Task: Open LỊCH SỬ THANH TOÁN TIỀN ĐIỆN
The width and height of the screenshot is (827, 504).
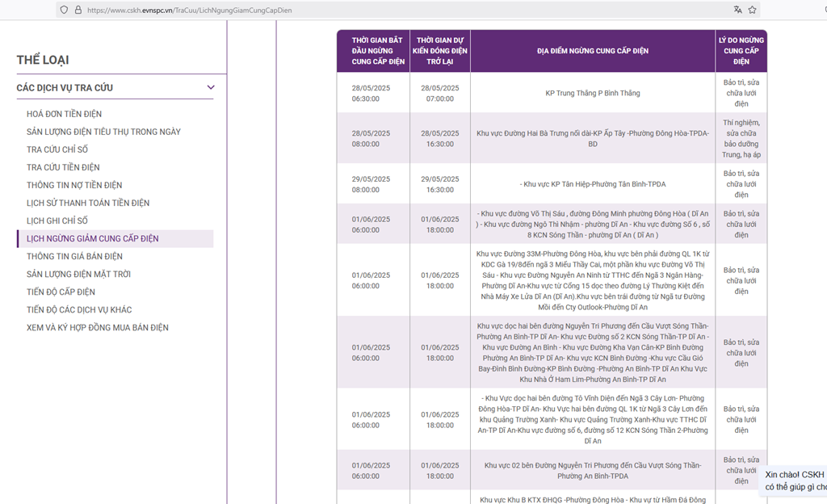Action: [x=88, y=203]
